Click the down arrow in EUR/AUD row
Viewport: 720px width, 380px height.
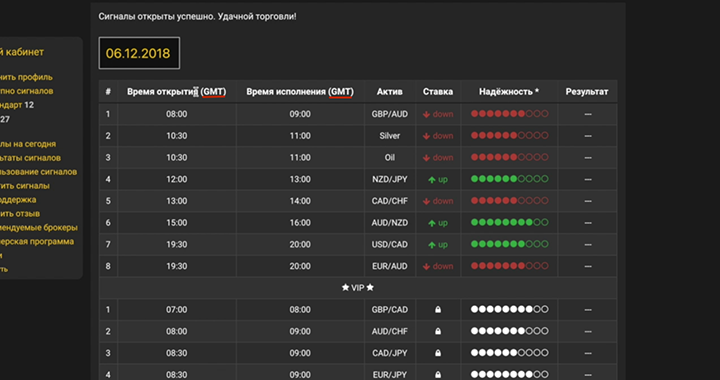point(426,266)
